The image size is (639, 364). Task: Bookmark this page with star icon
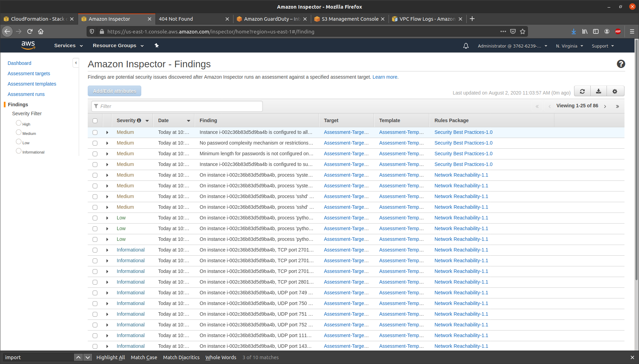[x=523, y=31]
